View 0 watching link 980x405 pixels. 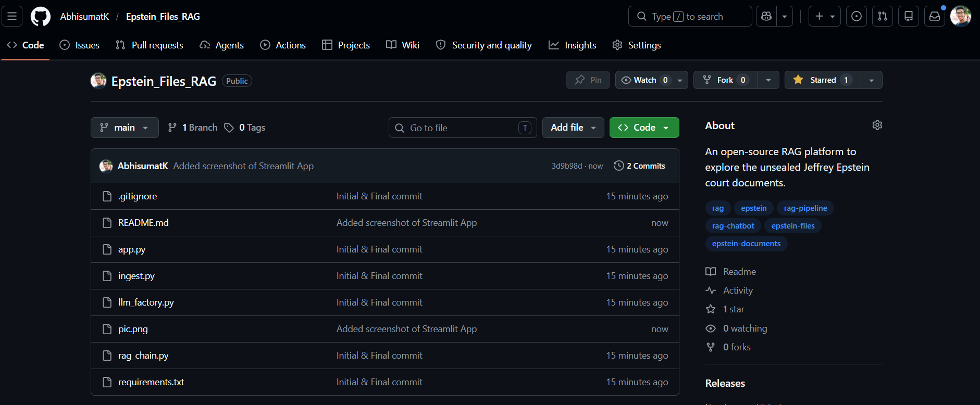coord(737,328)
